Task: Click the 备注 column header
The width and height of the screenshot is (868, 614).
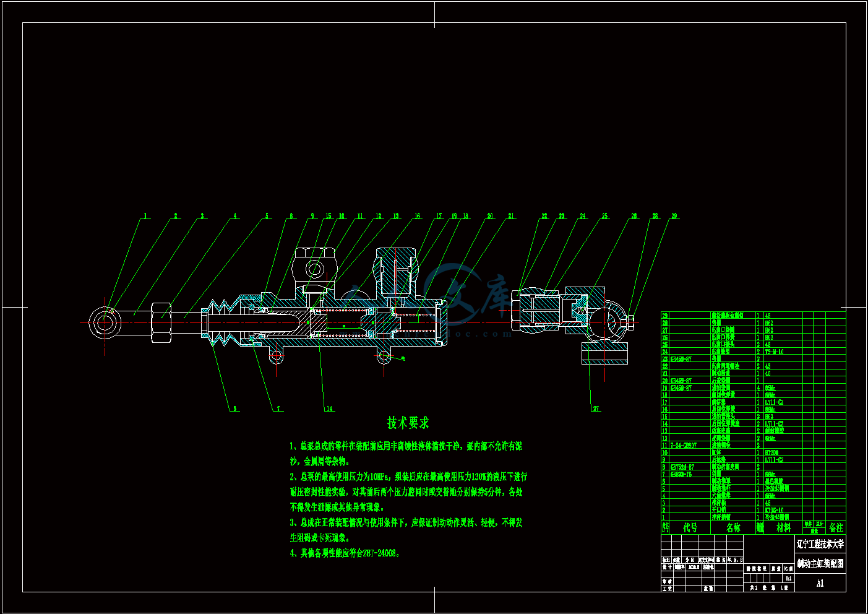Action: pyautogui.click(x=836, y=527)
